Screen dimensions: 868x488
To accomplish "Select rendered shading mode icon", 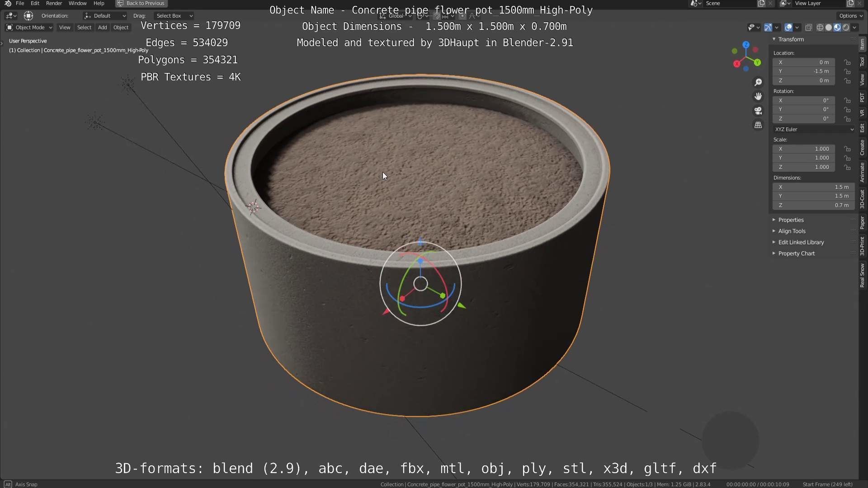I will tap(845, 28).
